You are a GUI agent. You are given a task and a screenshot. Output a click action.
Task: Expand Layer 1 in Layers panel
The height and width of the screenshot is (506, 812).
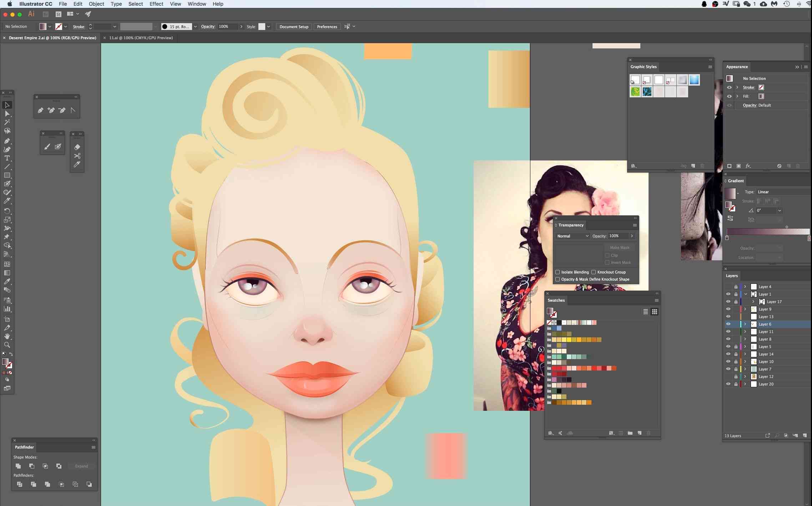pos(746,294)
